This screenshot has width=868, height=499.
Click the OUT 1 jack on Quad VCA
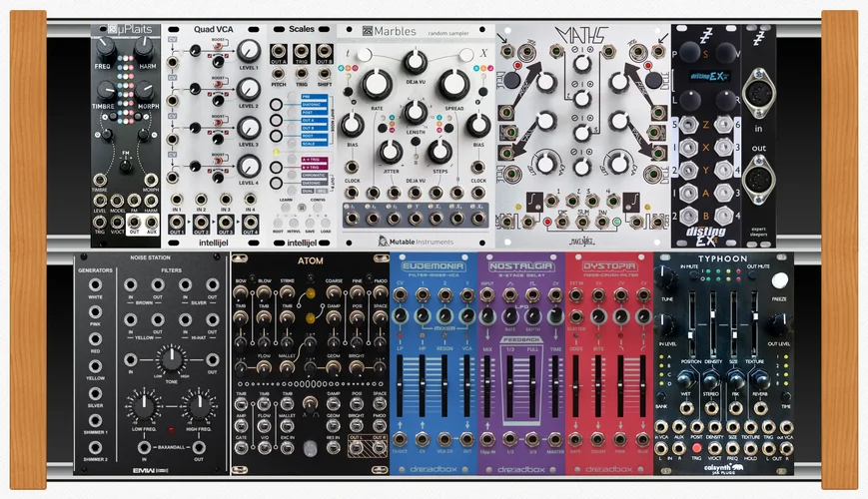(x=177, y=224)
